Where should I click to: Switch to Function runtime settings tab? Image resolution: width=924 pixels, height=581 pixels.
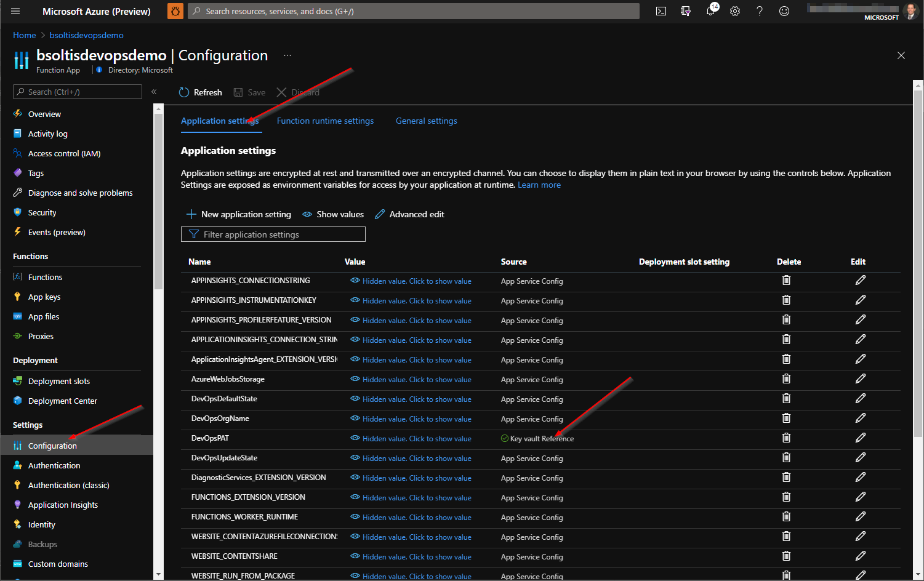click(325, 121)
